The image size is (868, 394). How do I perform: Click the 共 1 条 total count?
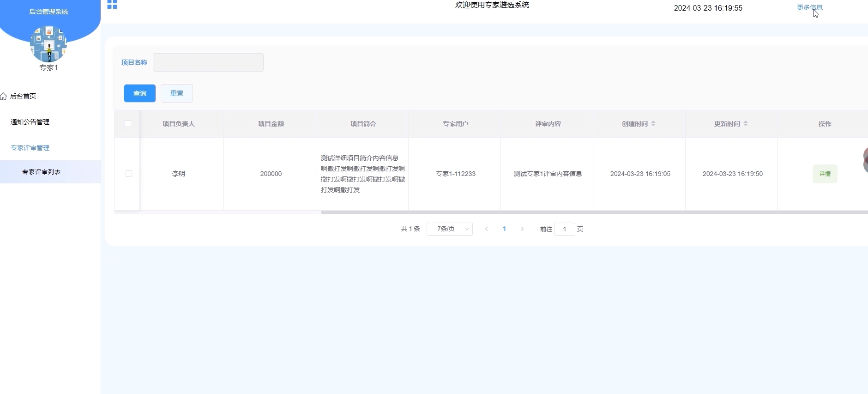coord(410,229)
